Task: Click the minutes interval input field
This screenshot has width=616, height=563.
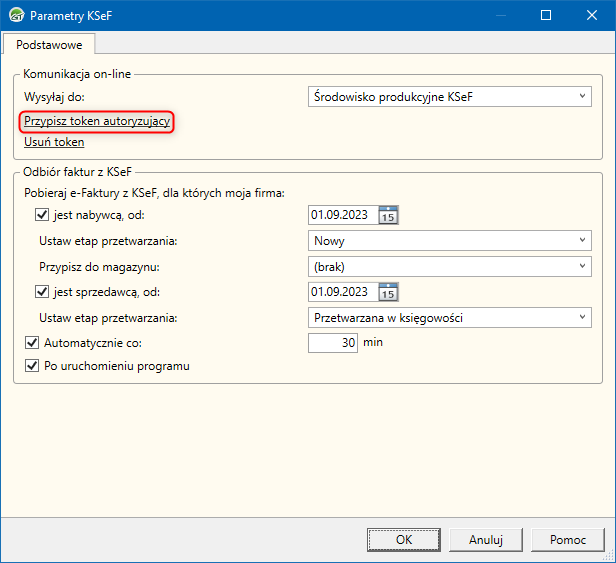Action: (x=334, y=342)
